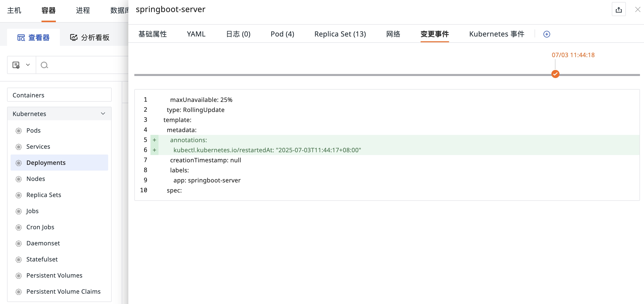The image size is (644, 304).
Task: Select Cron Jobs in Kubernetes list
Action: click(x=40, y=227)
